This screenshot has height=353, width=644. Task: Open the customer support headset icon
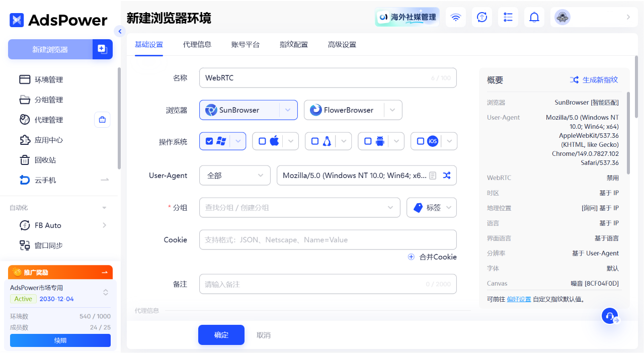610,316
